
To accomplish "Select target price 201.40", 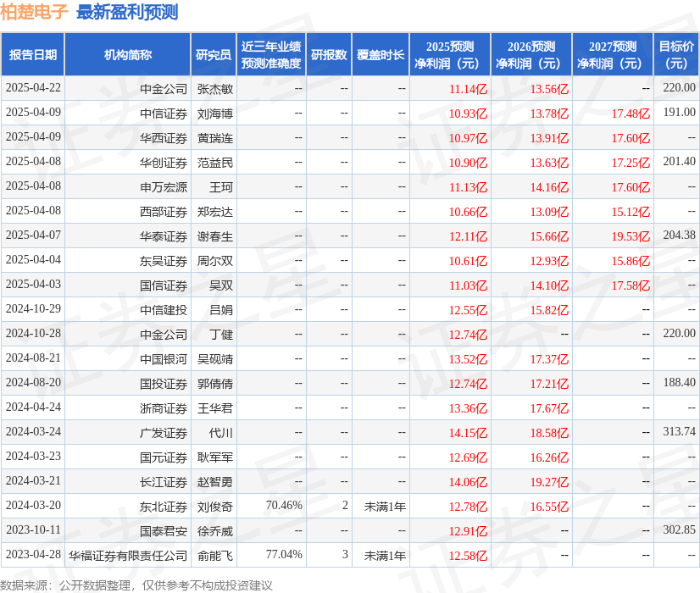I will tap(679, 161).
